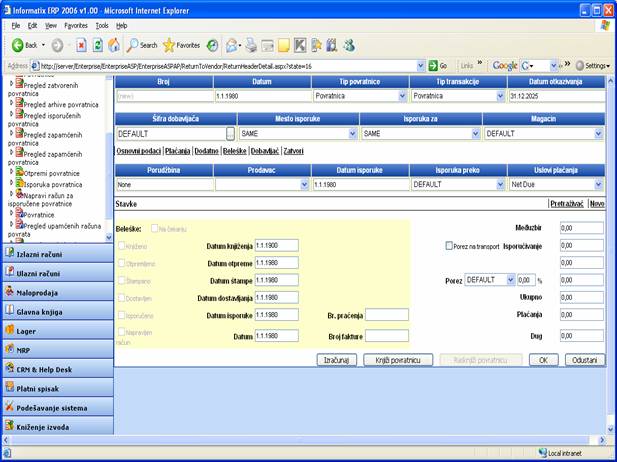Open the Favorites star icon
The width and height of the screenshot is (617, 462).
pyautogui.click(x=169, y=46)
